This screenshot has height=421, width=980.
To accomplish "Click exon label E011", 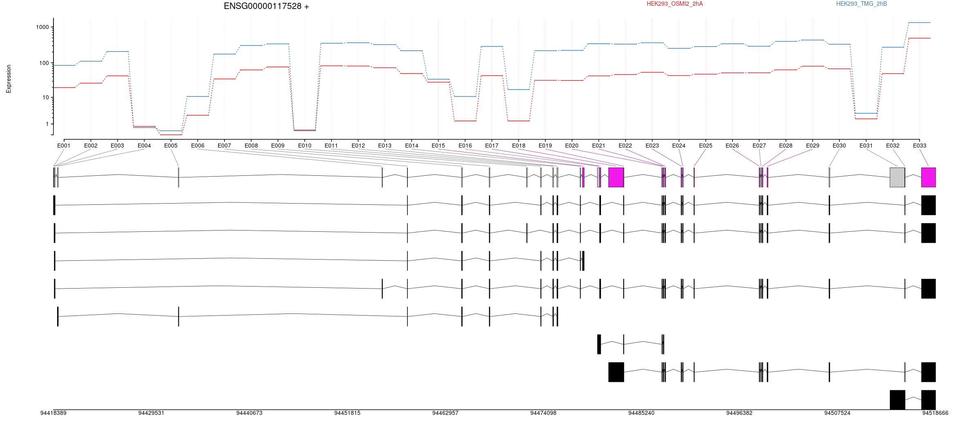I will click(331, 146).
